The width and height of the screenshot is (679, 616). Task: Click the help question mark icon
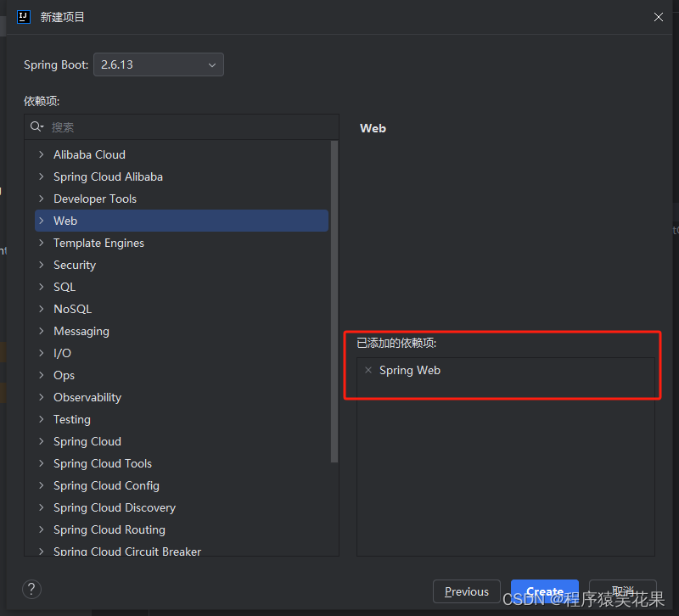[31, 589]
